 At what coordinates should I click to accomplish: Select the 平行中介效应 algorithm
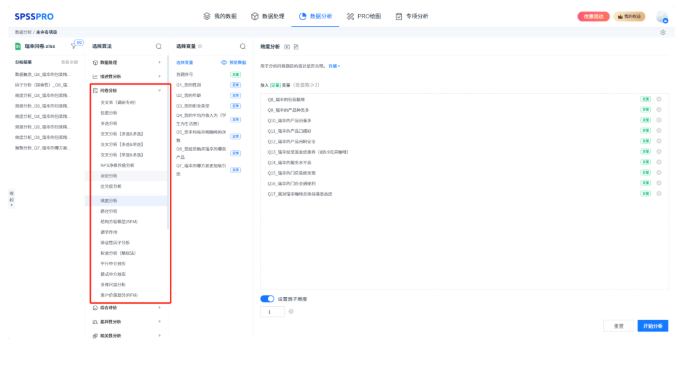click(x=113, y=264)
